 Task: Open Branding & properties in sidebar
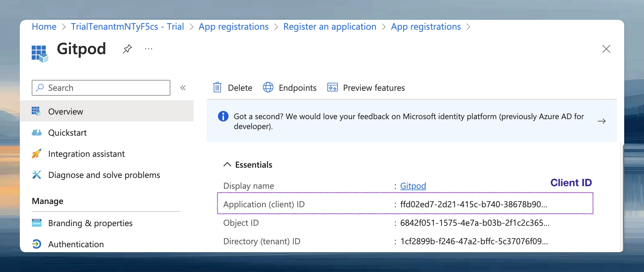90,223
